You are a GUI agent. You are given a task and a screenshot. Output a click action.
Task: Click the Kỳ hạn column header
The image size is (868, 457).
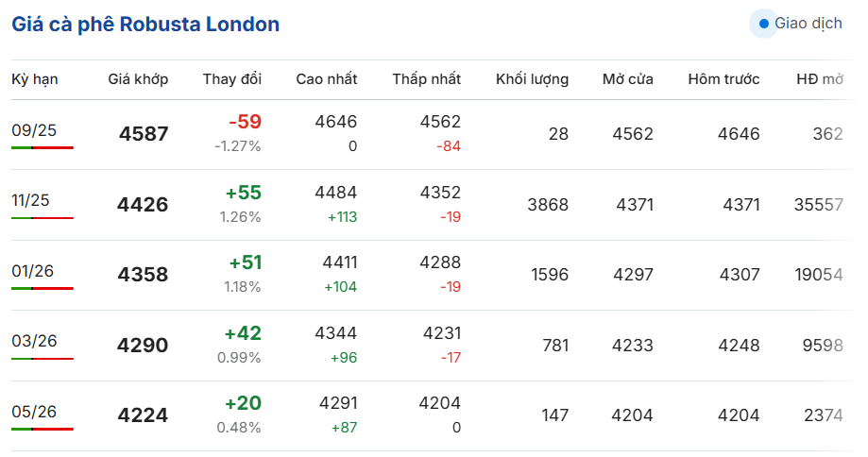click(x=35, y=79)
